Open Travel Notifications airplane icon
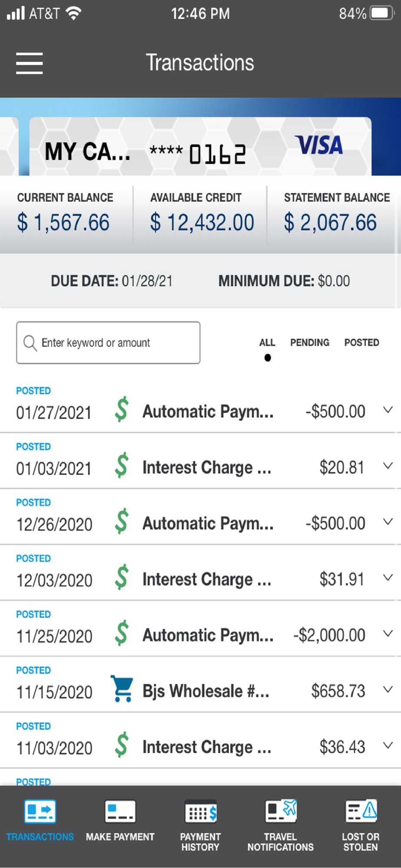401x868 pixels. point(281,811)
